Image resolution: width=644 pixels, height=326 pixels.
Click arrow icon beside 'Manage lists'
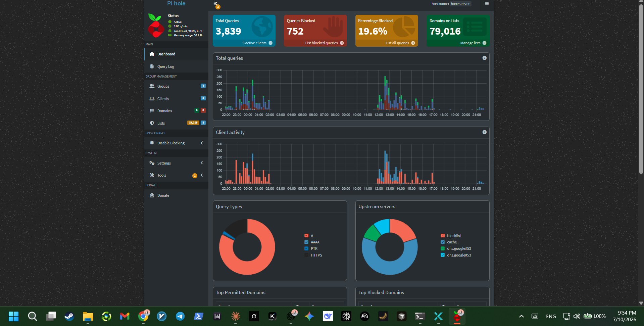click(x=484, y=43)
